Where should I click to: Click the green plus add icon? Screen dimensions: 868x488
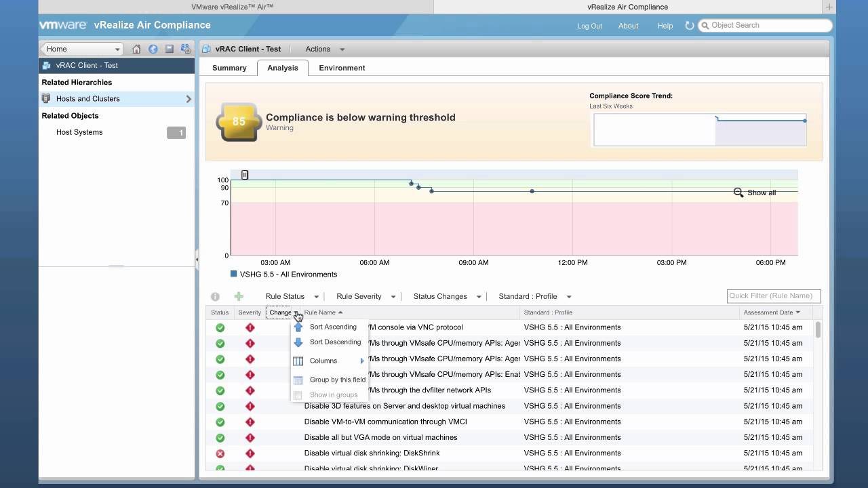point(239,296)
